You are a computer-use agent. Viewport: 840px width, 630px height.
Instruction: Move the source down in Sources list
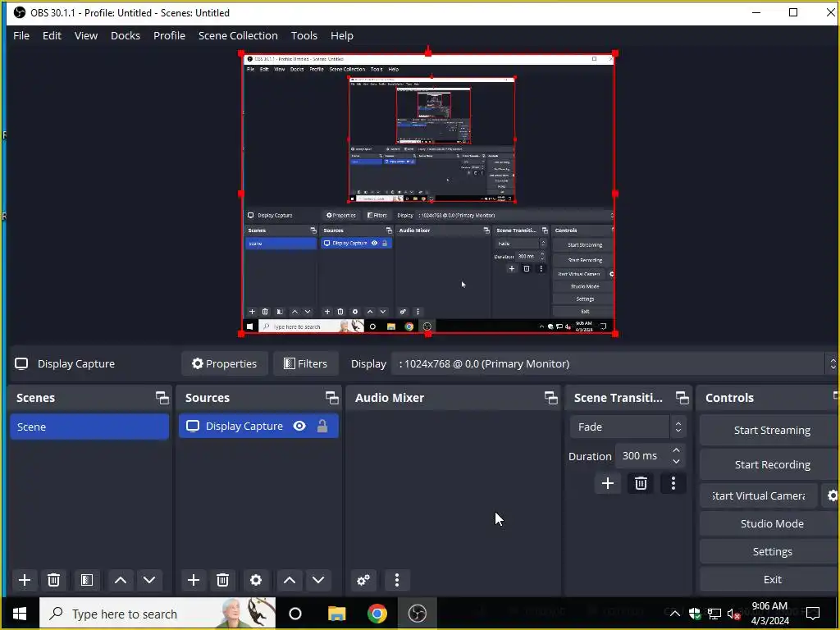(x=318, y=580)
